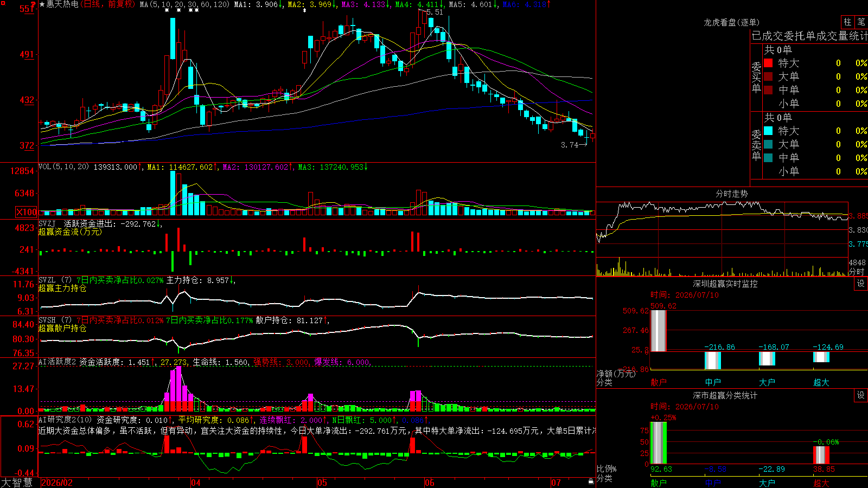Viewport: 868px width, 488px height.
Task: Click the 超大 percentage value 38.85
Action: (x=824, y=469)
